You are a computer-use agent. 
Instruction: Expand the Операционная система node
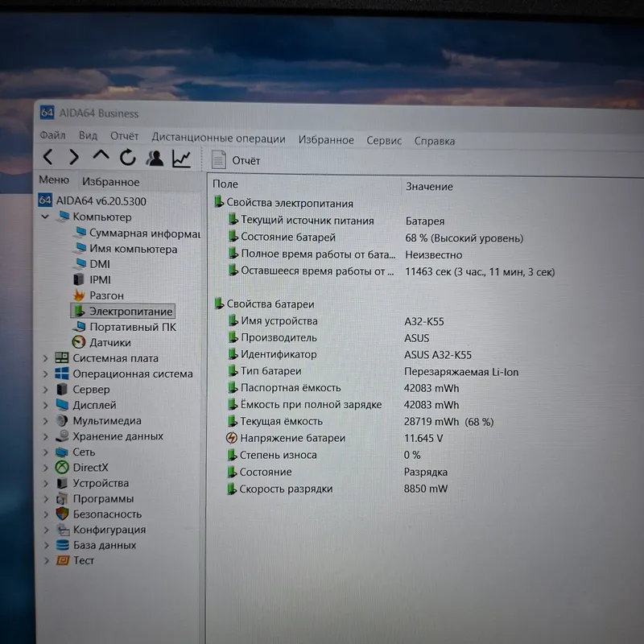tap(46, 374)
